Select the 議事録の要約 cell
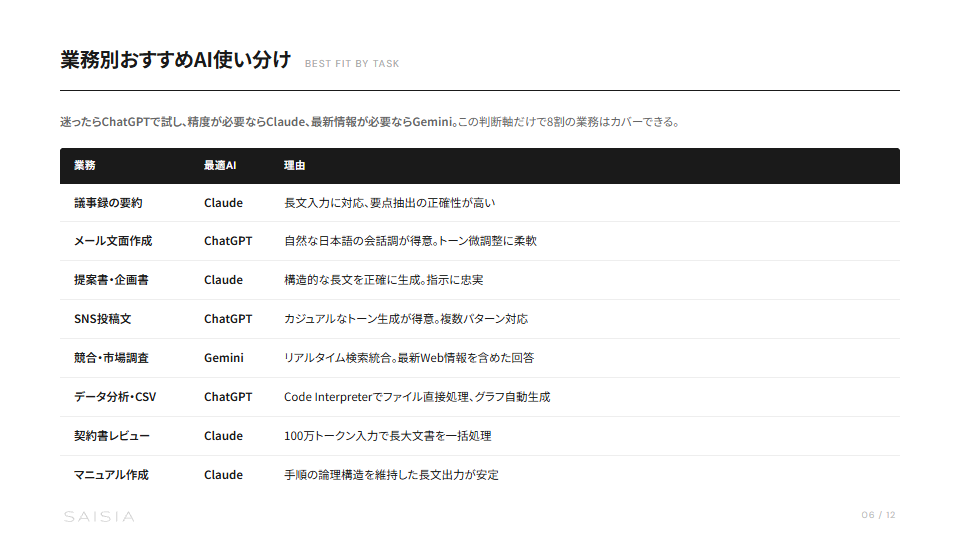 (108, 203)
